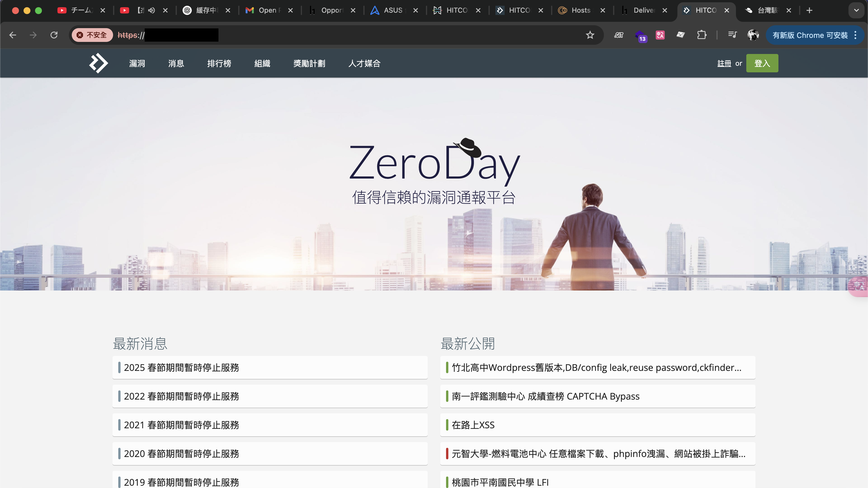
Task: Click the eraser-like extension icon in toolbar
Action: [x=681, y=35]
